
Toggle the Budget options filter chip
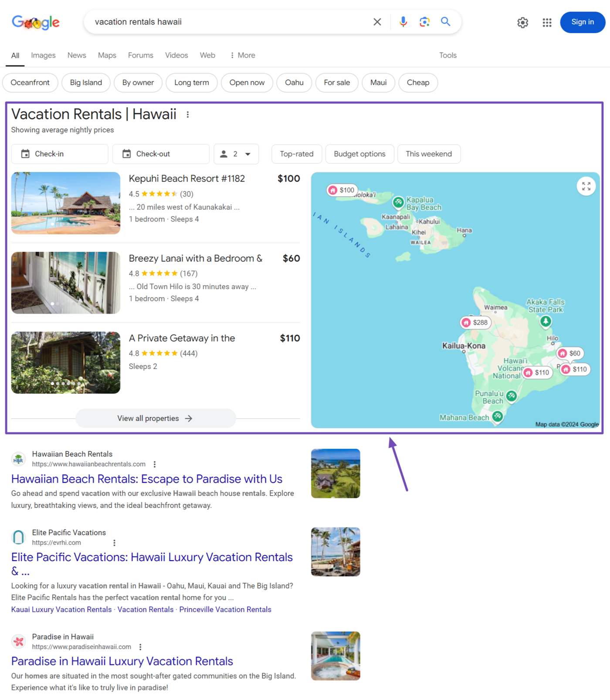click(359, 154)
